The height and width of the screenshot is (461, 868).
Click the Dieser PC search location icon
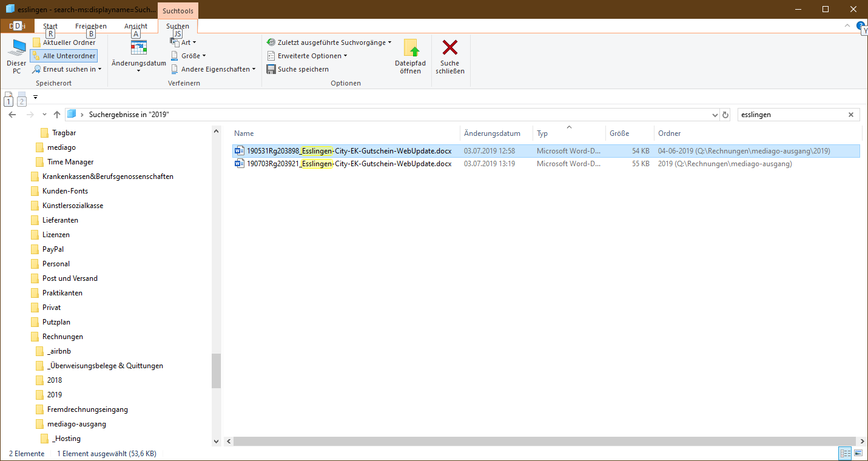pyautogui.click(x=16, y=56)
